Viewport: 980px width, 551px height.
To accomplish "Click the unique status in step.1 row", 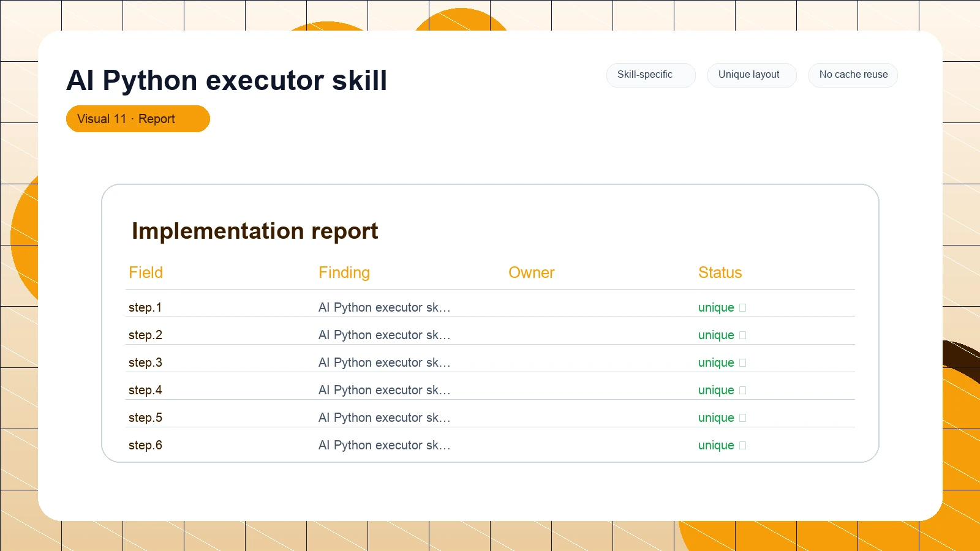I will [x=722, y=307].
